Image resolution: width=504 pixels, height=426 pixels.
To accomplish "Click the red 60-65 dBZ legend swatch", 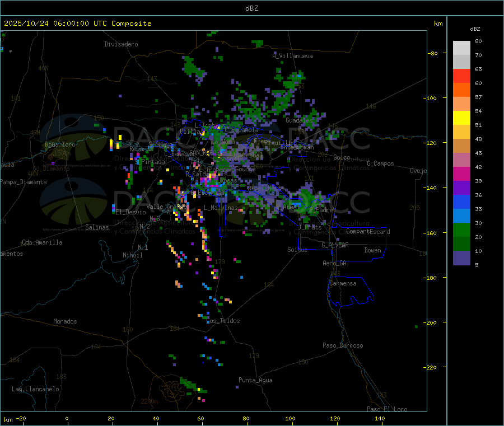I will pyautogui.click(x=461, y=76).
